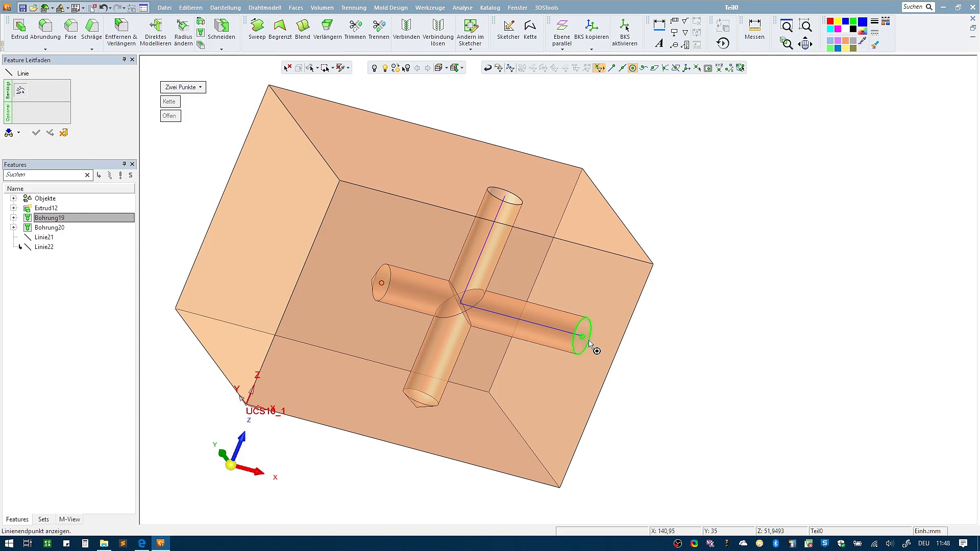The height and width of the screenshot is (551, 980).
Task: Toggle the Kette option button
Action: (169, 102)
